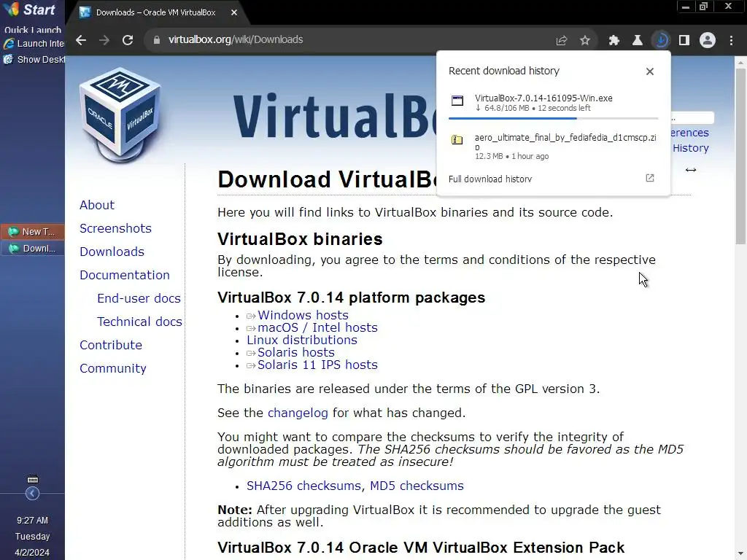Image resolution: width=747 pixels, height=560 pixels.
Task: Click the page width toggle arrow icon
Action: click(691, 170)
